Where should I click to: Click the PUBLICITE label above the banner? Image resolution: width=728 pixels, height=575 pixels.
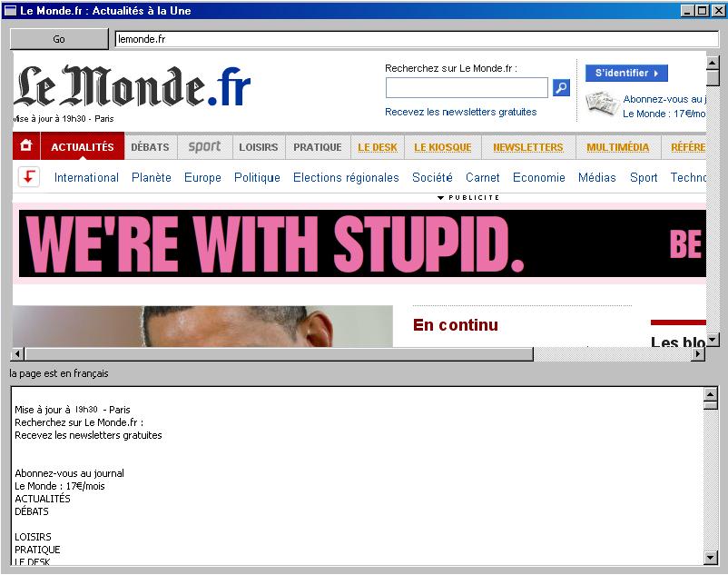tap(469, 197)
